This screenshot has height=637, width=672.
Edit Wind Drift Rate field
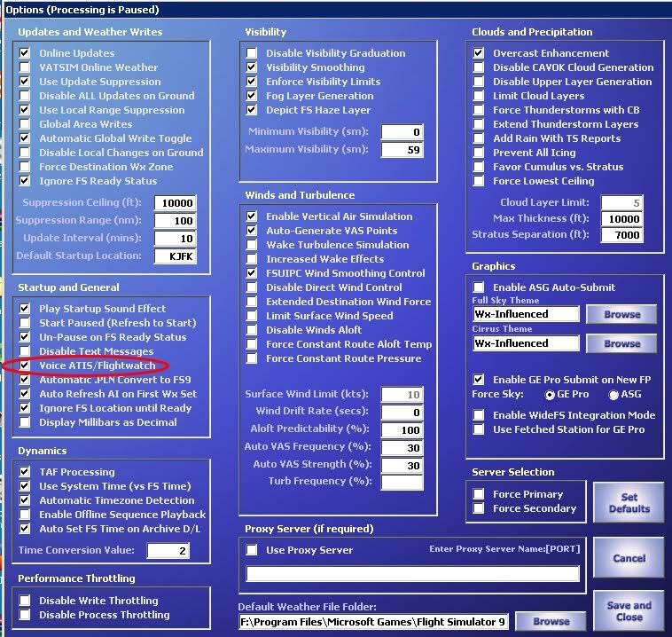pyautogui.click(x=402, y=413)
